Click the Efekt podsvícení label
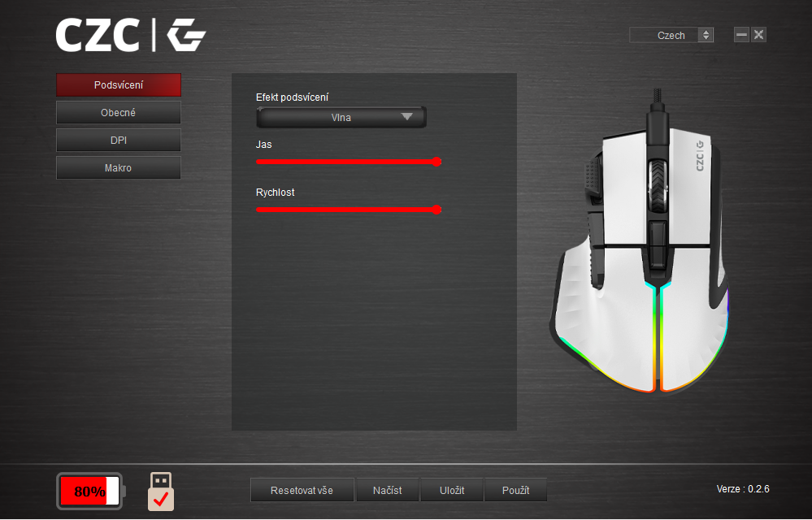The width and height of the screenshot is (812, 520). (x=292, y=97)
